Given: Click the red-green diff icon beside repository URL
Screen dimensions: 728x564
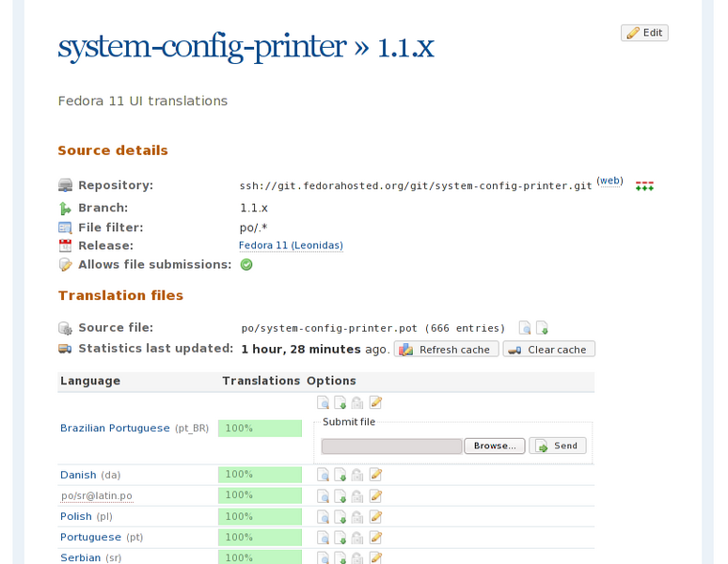Looking at the screenshot, I should (x=644, y=186).
